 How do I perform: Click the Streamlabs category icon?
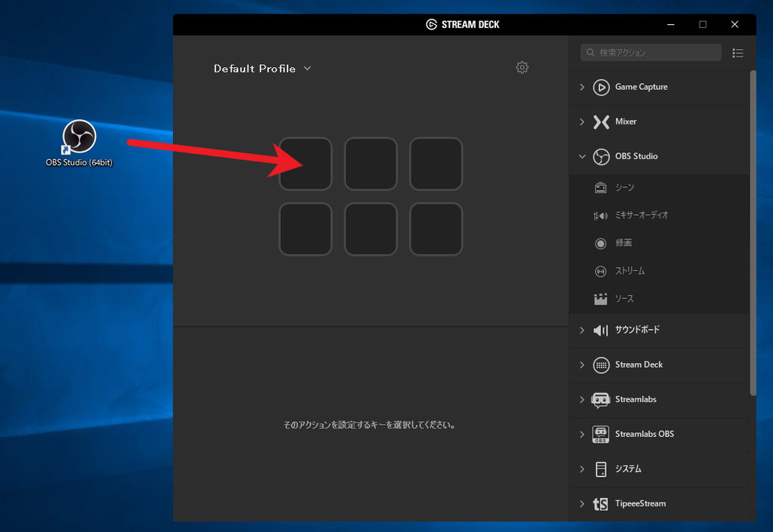(x=601, y=400)
